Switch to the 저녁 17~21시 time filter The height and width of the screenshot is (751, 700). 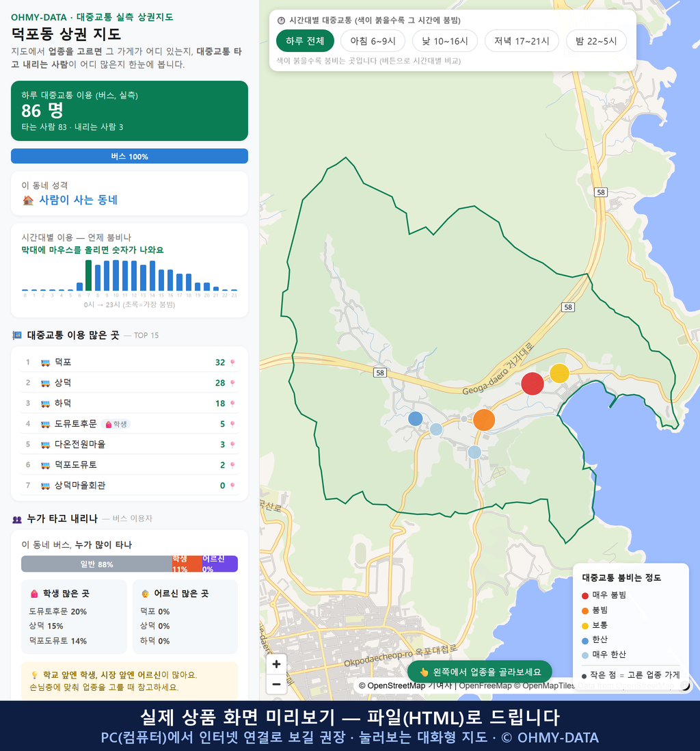(522, 41)
